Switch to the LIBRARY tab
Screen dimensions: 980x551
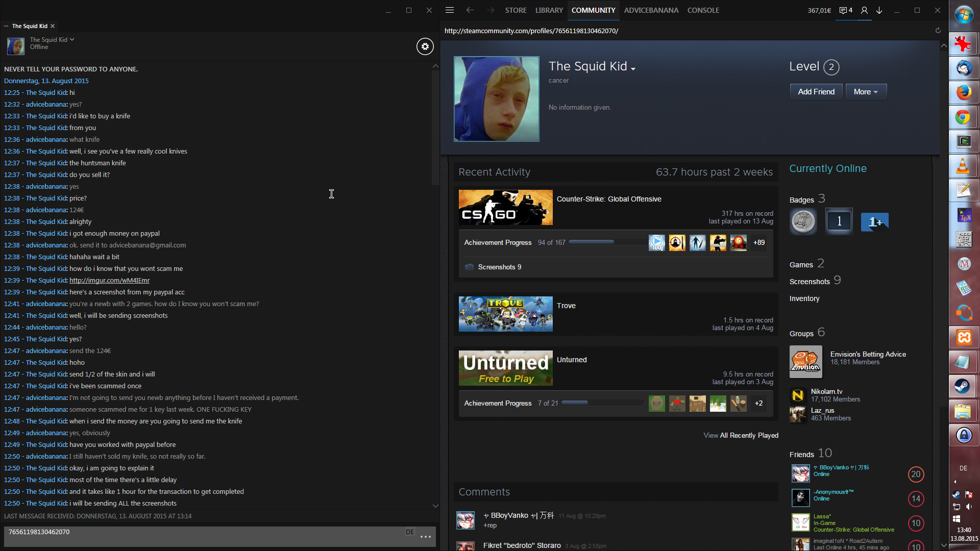[x=549, y=10]
